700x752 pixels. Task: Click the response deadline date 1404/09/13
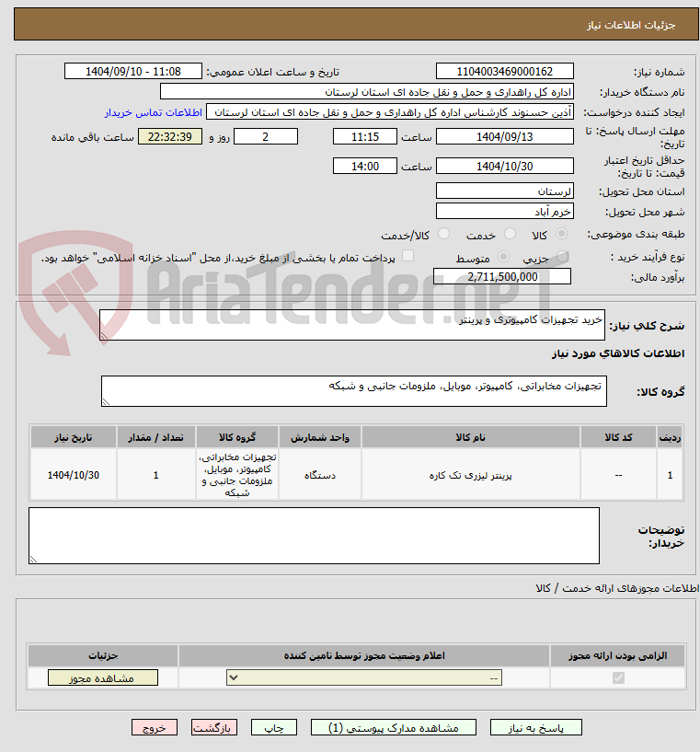pyautogui.click(x=504, y=136)
